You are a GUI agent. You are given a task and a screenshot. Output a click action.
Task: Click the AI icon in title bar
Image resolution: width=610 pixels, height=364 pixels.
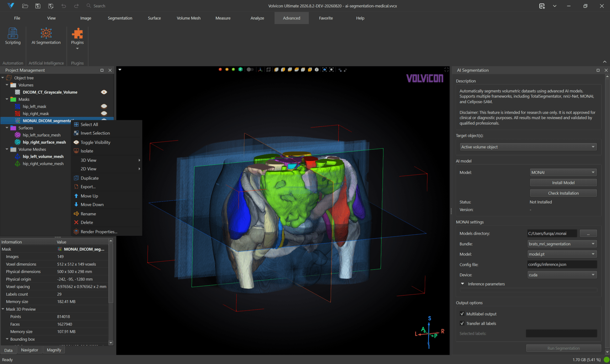tap(542, 6)
